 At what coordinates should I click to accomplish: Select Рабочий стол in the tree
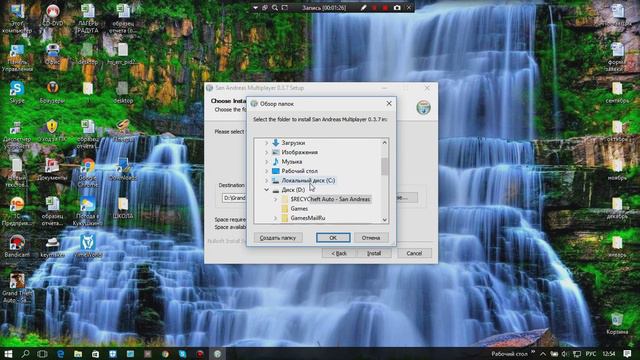point(299,171)
